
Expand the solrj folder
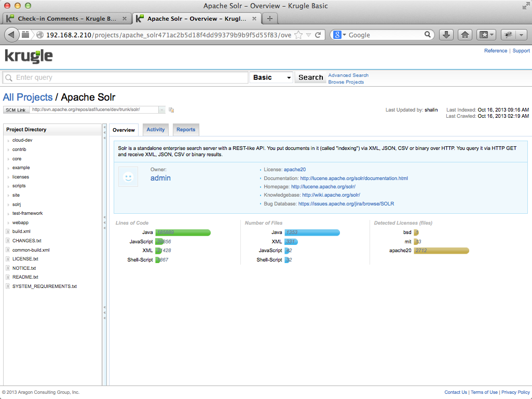click(x=8, y=204)
